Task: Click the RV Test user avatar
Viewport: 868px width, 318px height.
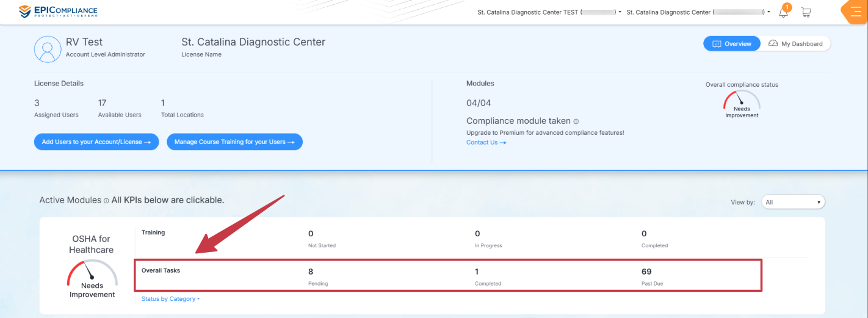Action: (x=48, y=49)
